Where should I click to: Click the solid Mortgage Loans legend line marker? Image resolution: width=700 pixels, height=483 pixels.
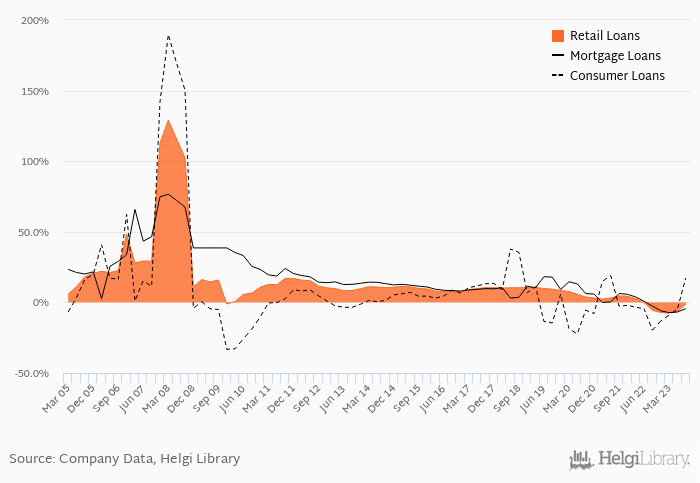[557, 56]
